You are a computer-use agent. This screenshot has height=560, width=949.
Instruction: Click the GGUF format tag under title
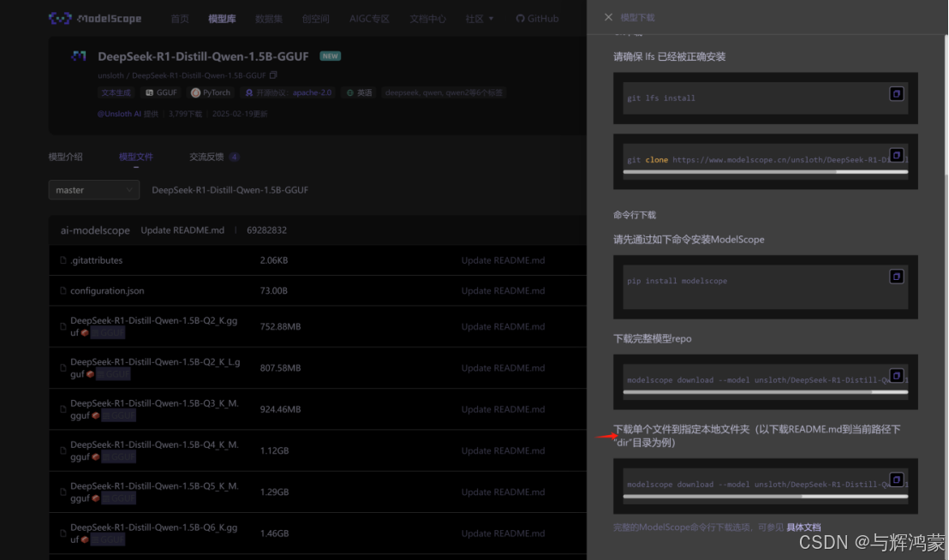point(161,92)
